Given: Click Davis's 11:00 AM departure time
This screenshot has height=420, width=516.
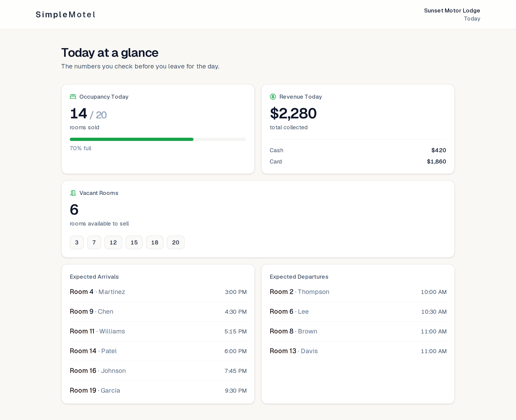Looking at the screenshot, I should pos(434,351).
